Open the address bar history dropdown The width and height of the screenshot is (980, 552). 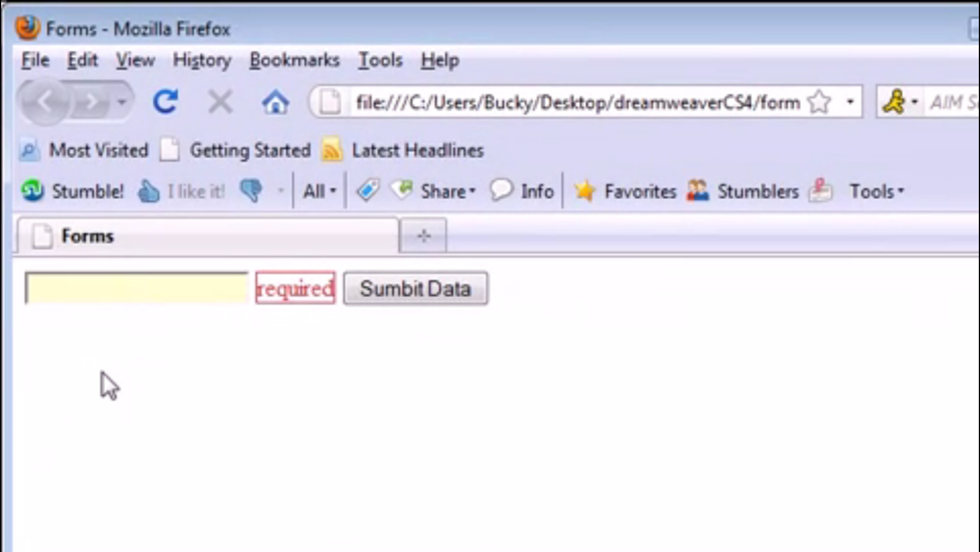click(850, 102)
